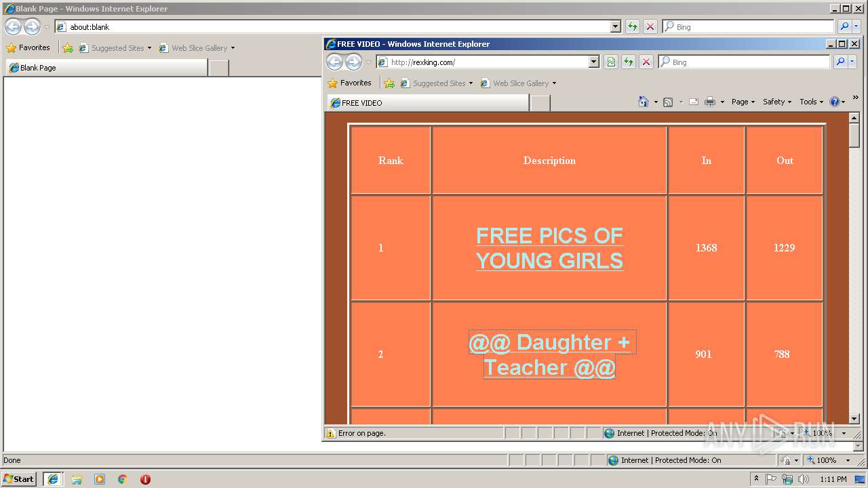
Task: Stop loading the rexking.com page
Action: click(x=646, y=62)
